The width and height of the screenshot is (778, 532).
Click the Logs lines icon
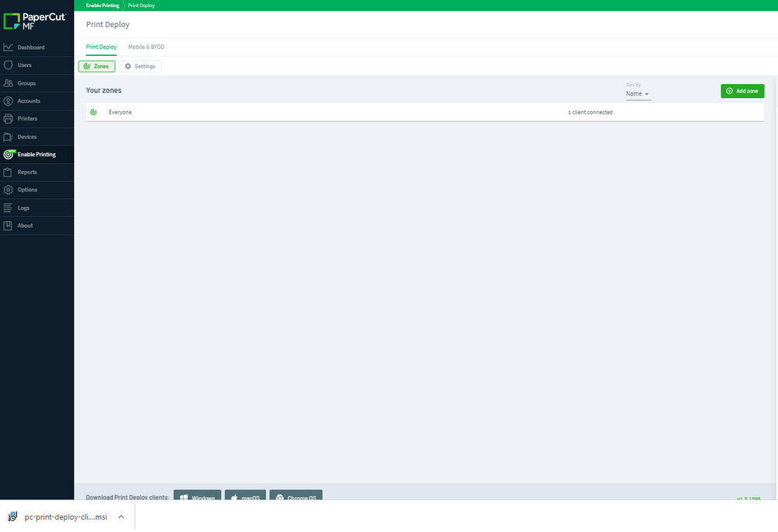(x=8, y=208)
